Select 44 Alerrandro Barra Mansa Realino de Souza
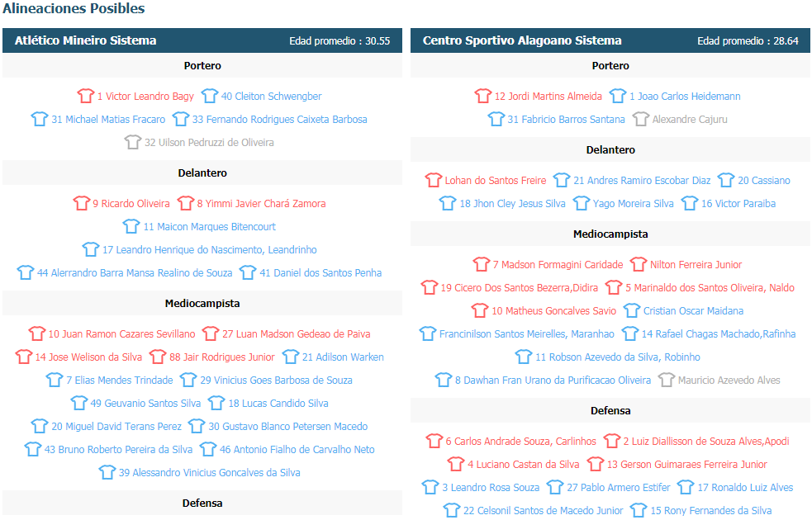Viewport: 812px width, 520px height. click(x=135, y=272)
